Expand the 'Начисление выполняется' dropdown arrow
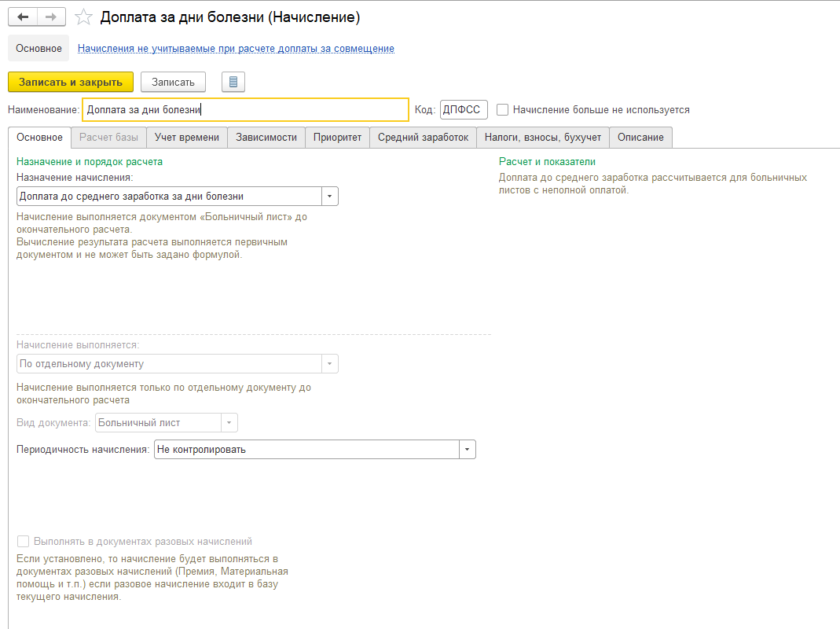840x629 pixels. (330, 364)
